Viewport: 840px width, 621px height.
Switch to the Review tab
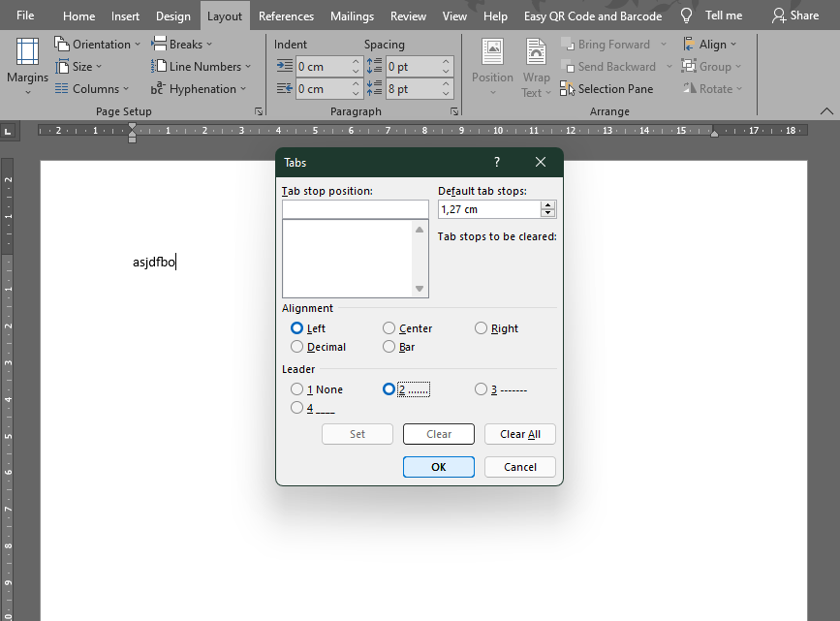[408, 16]
